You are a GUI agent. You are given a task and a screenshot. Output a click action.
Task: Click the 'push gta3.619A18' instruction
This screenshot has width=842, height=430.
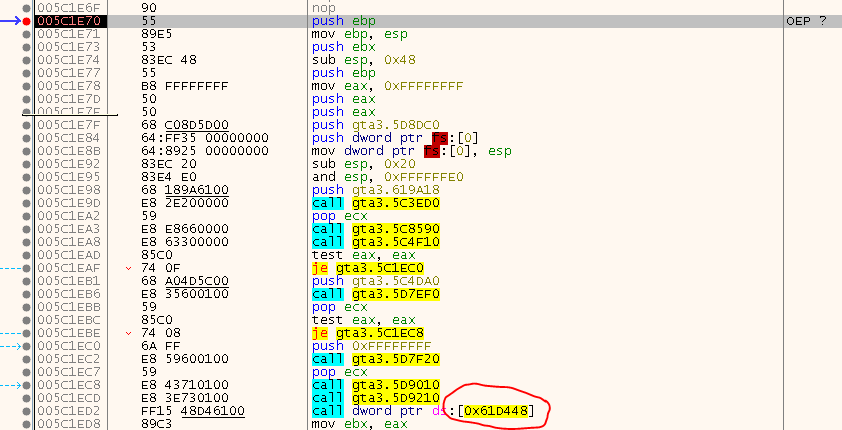[x=376, y=190]
